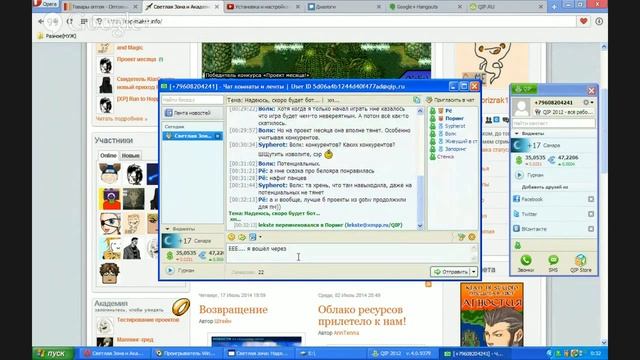The image size is (640, 360).
Task: Collapse the Виджеты section in the chat window
Action: [167, 229]
